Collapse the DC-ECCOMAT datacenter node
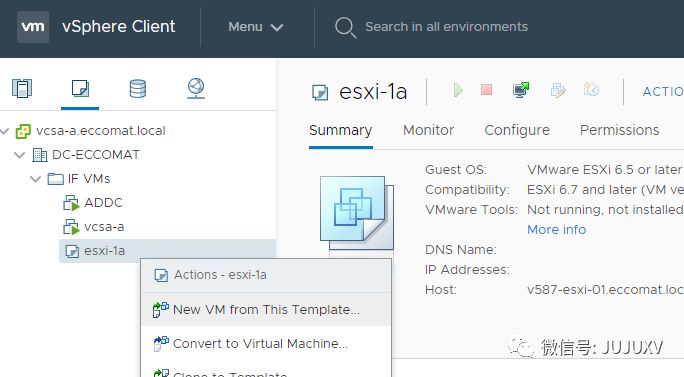The height and width of the screenshot is (377, 684). click(20, 154)
